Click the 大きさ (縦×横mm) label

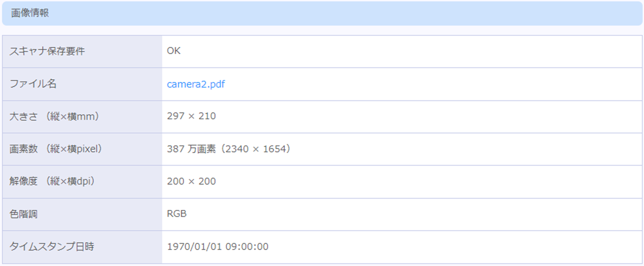coord(54,116)
